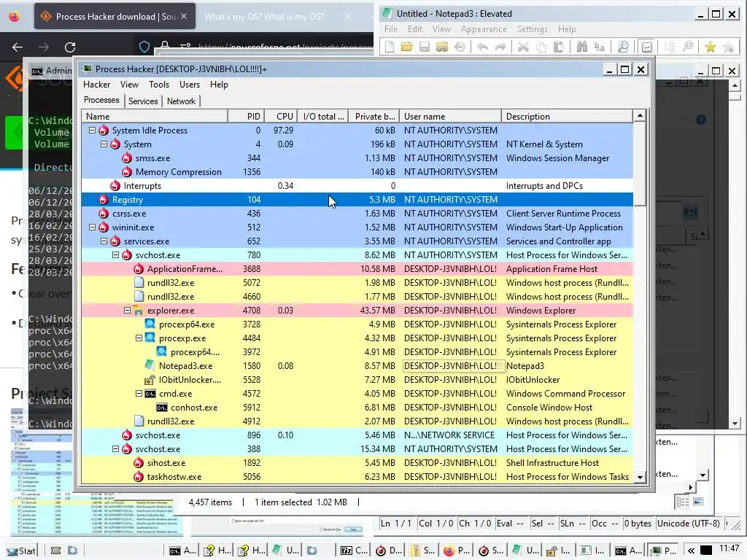The height and width of the screenshot is (560, 747).
Task: Click the yellow Favorites star in Notepad3
Action: click(x=711, y=47)
